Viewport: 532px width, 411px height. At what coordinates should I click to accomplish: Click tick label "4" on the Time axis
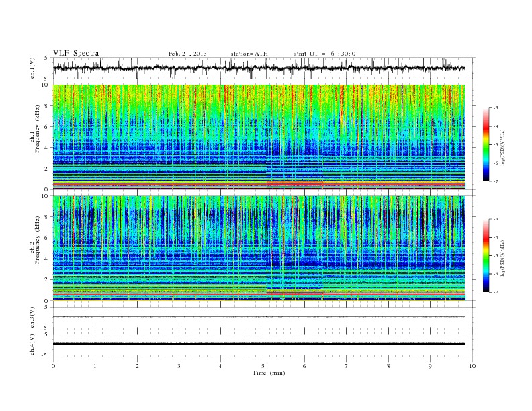220,366
